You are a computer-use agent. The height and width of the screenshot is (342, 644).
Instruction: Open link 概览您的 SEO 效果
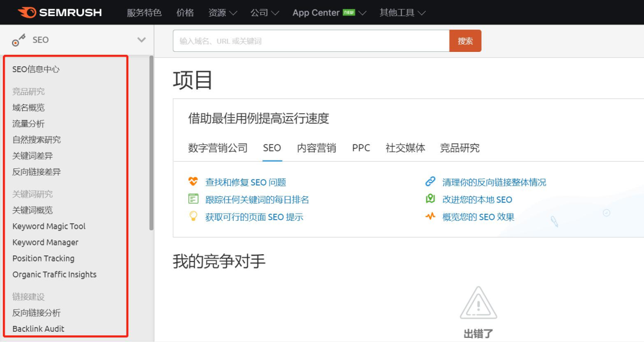pyautogui.click(x=478, y=217)
